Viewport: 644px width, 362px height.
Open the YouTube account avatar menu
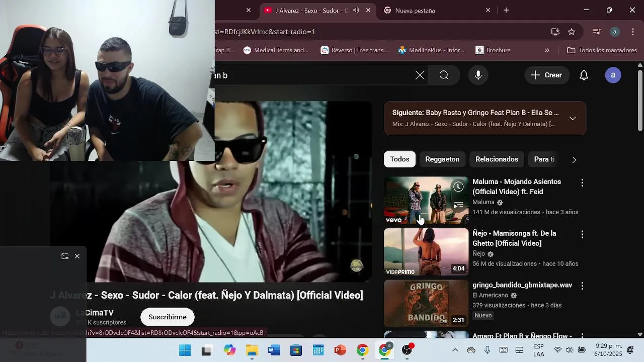(613, 75)
